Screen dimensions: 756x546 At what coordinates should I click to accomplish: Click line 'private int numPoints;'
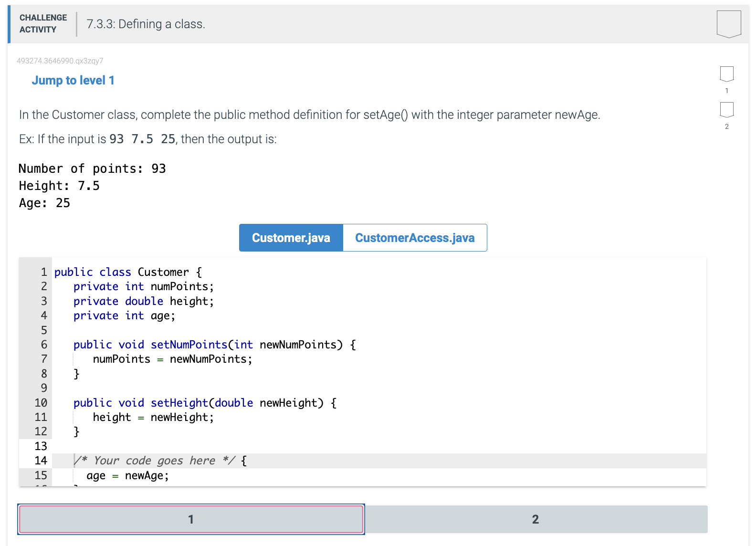tap(144, 286)
